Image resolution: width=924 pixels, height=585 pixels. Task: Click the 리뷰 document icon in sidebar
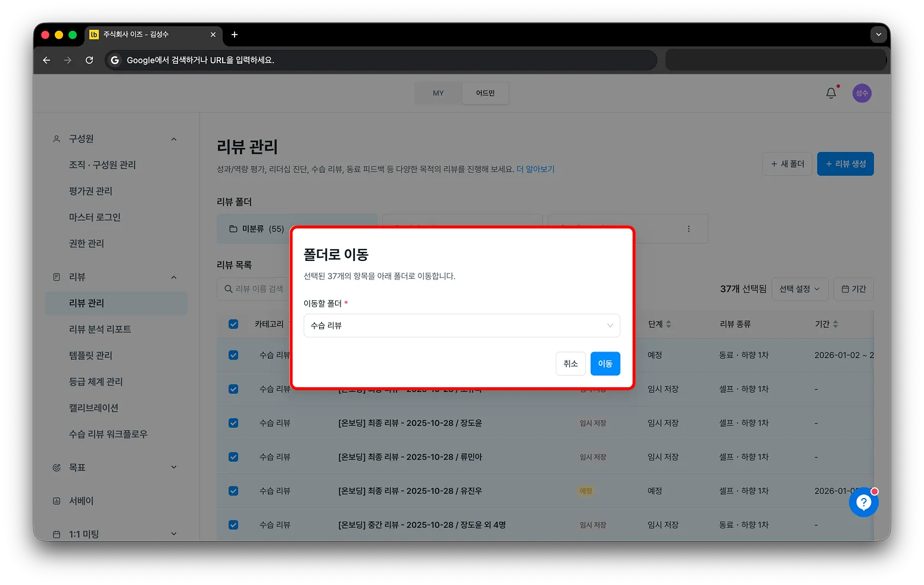(57, 277)
